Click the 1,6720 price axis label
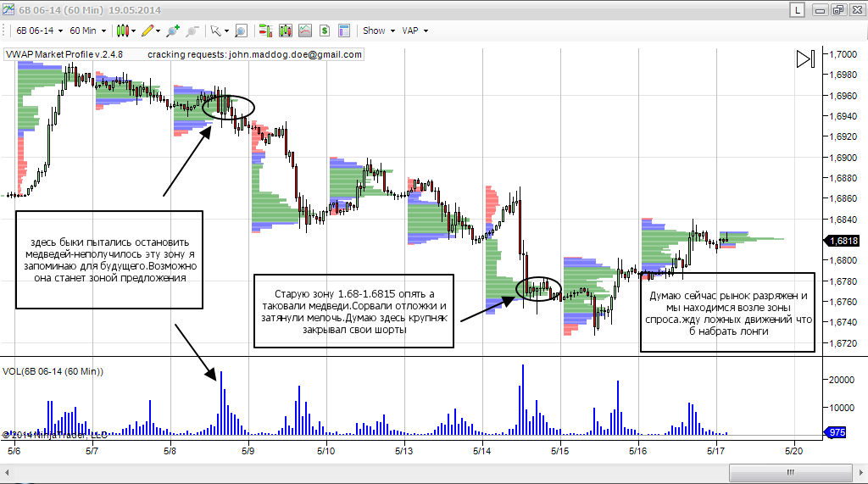 tap(843, 343)
